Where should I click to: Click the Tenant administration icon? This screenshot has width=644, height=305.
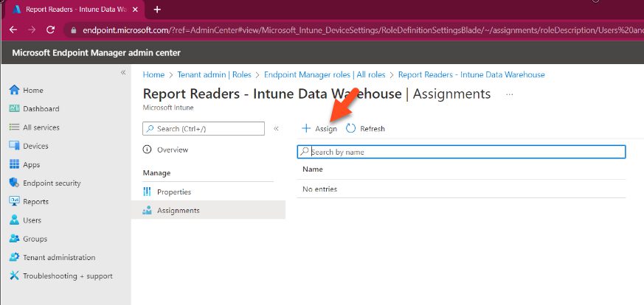tap(14, 257)
